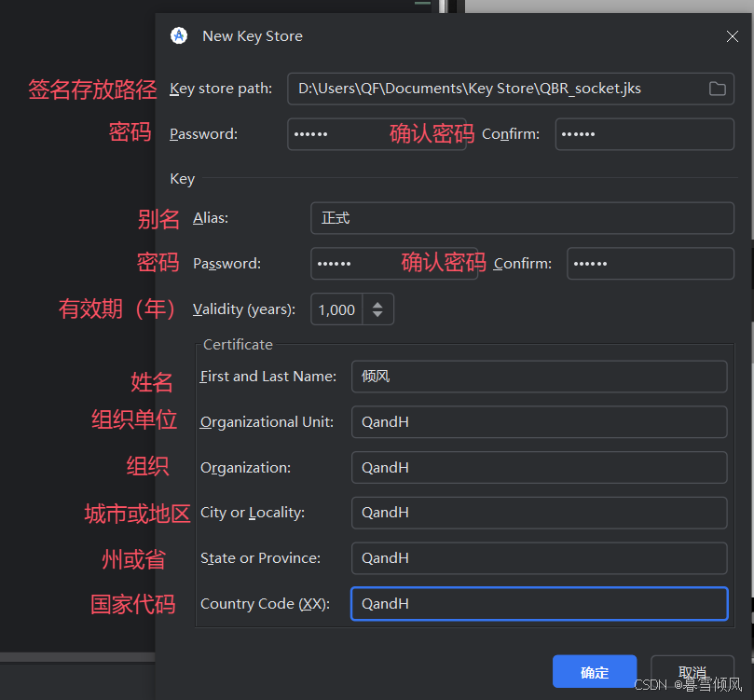Edit the State or Province field
Image resolution: width=754 pixels, height=700 pixels.
(x=539, y=558)
